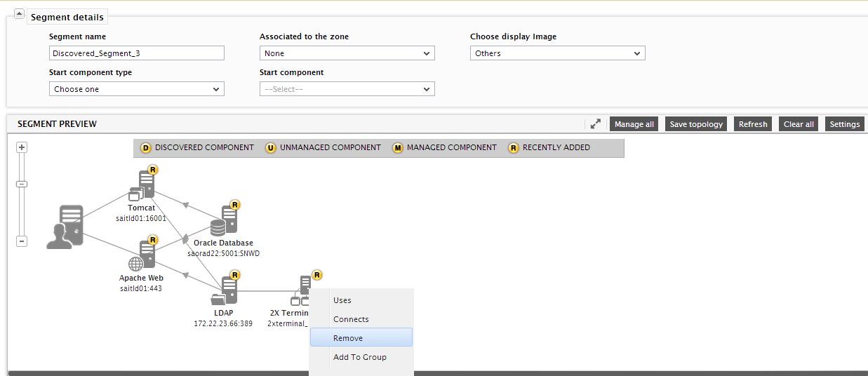This screenshot has height=376, width=868.
Task: Edit the Segment name field
Action: click(x=137, y=53)
